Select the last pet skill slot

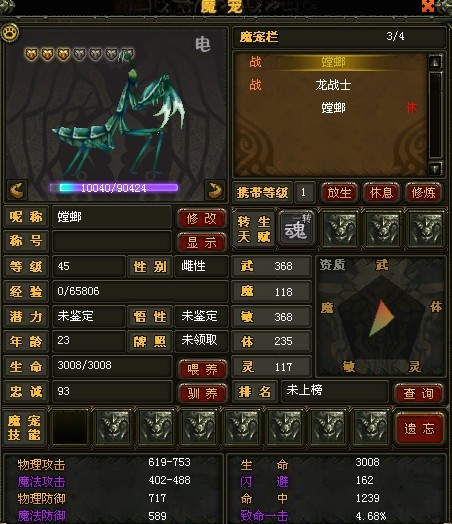(371, 427)
